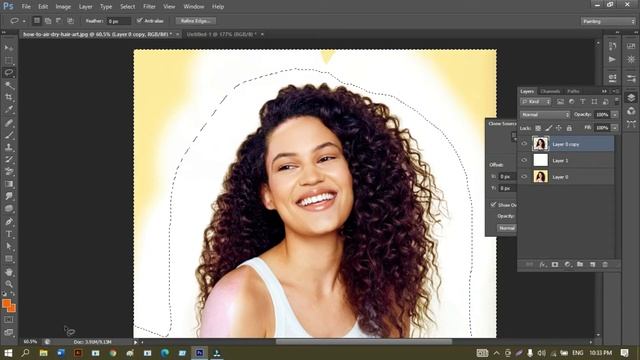Viewport: 640px width, 360px height.
Task: Open the Layers panel flyout menu
Action: [617, 91]
